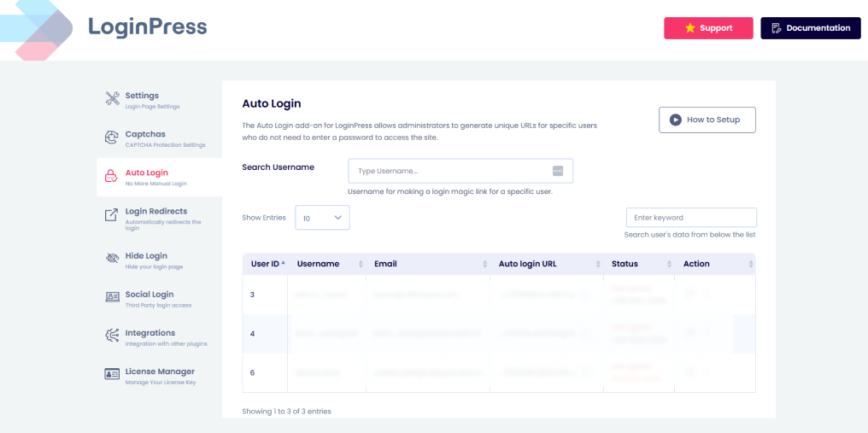Open the Show Entries dropdown
The height and width of the screenshot is (433, 868).
point(322,218)
